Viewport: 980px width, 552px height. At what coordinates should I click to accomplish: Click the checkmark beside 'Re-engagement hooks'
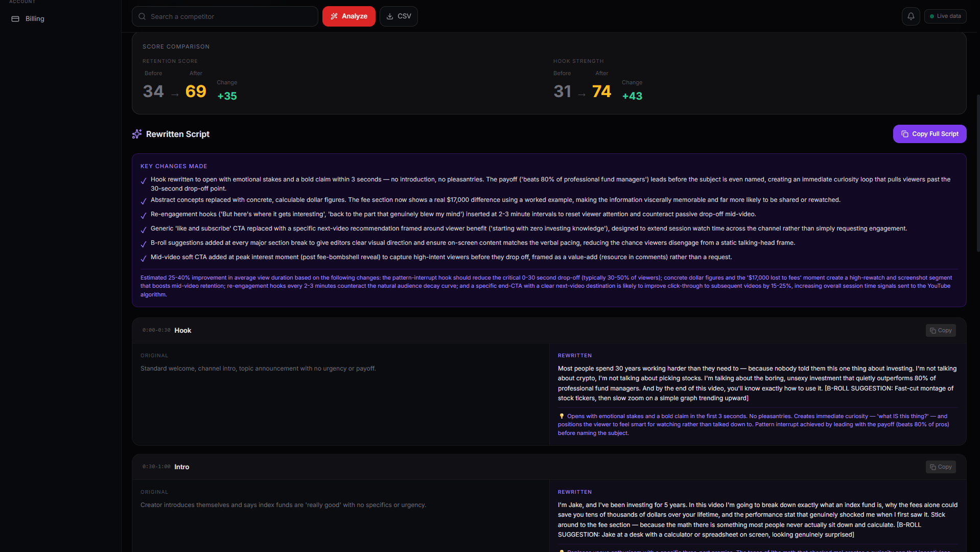(x=144, y=216)
